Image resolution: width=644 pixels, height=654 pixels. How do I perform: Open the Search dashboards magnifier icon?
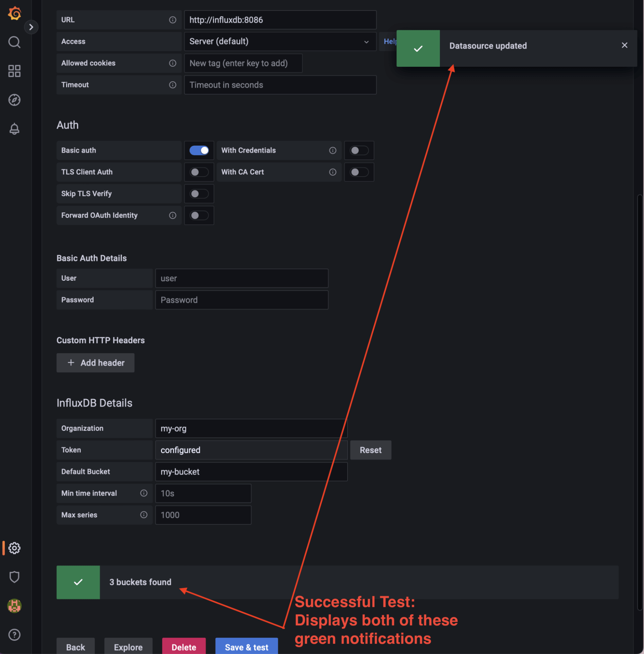pos(14,42)
